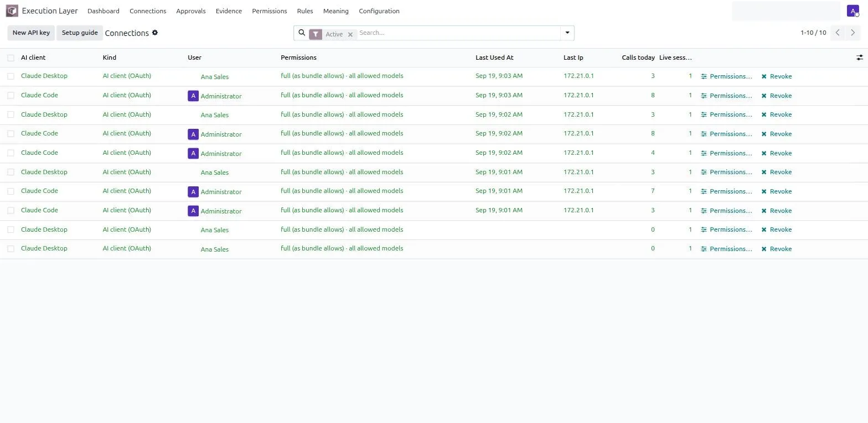This screenshot has width=868, height=423.
Task: Sort by the AI client column header
Action: click(33, 58)
